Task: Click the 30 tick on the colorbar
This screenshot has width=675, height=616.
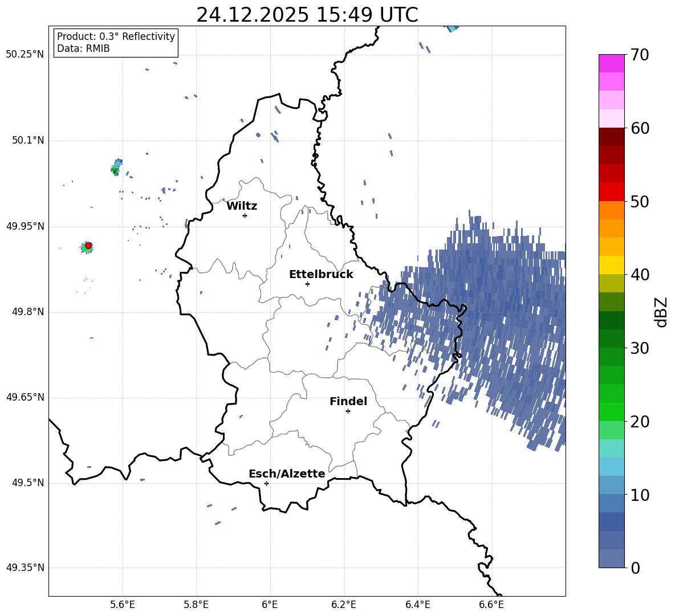Action: pyautogui.click(x=640, y=348)
